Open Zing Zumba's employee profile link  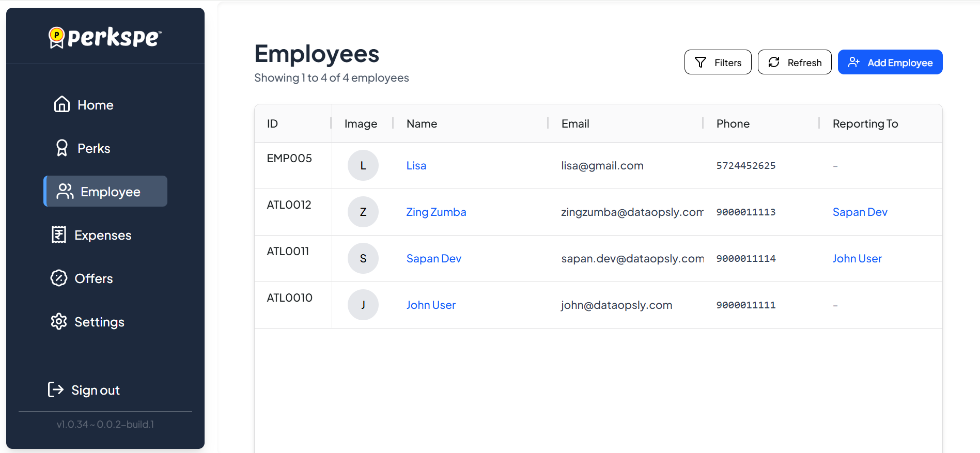pyautogui.click(x=436, y=212)
